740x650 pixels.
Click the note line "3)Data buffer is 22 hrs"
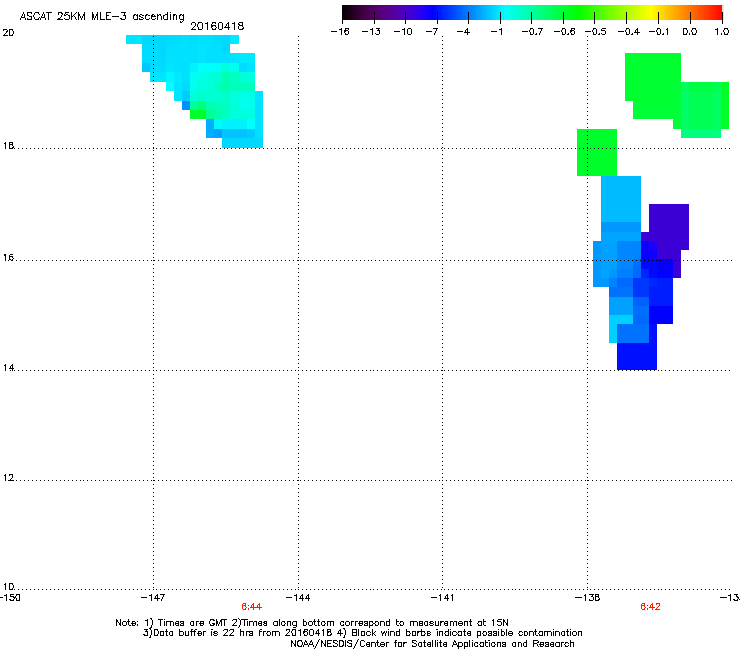[x=362, y=633]
